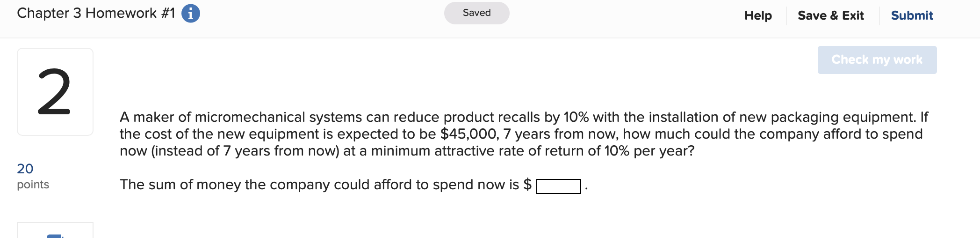Screen dimensions: 980x238
Task: Click the phrase 7 years from now in parentheses
Action: [286, 151]
